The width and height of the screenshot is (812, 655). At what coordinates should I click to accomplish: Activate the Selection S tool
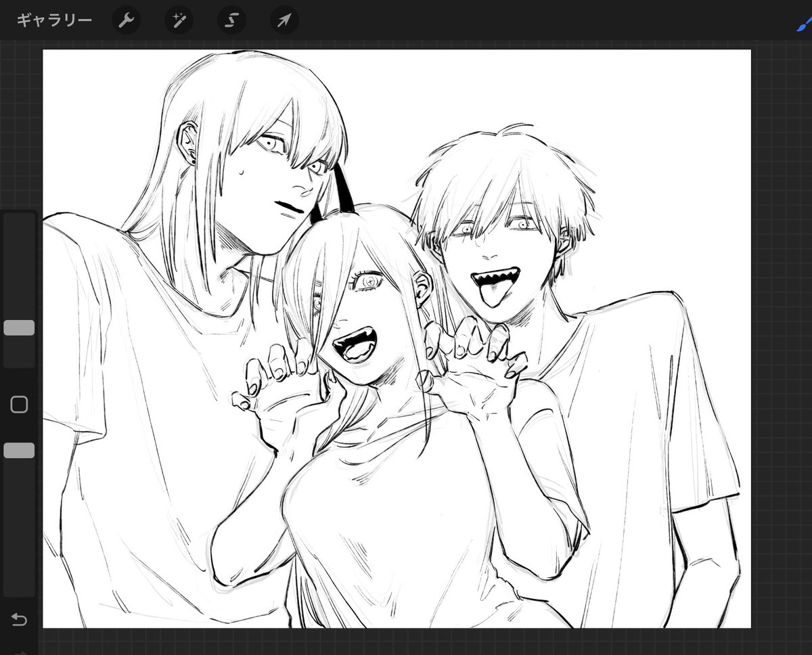231,20
